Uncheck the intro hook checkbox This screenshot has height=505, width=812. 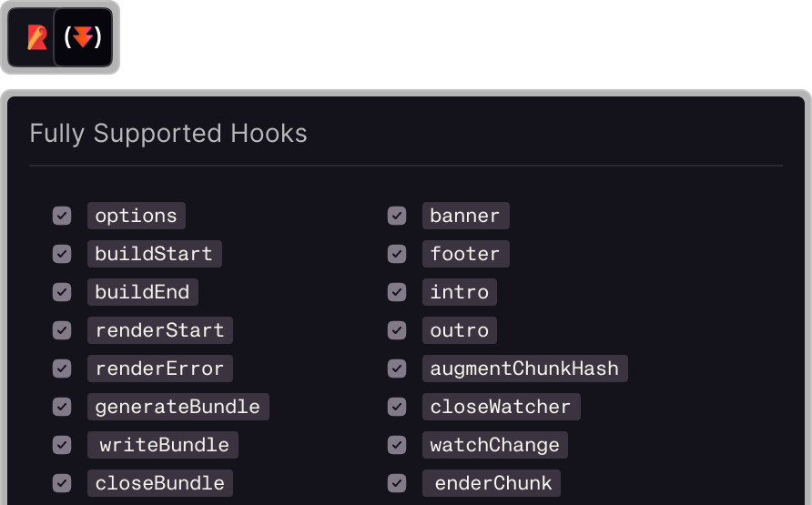point(397,292)
